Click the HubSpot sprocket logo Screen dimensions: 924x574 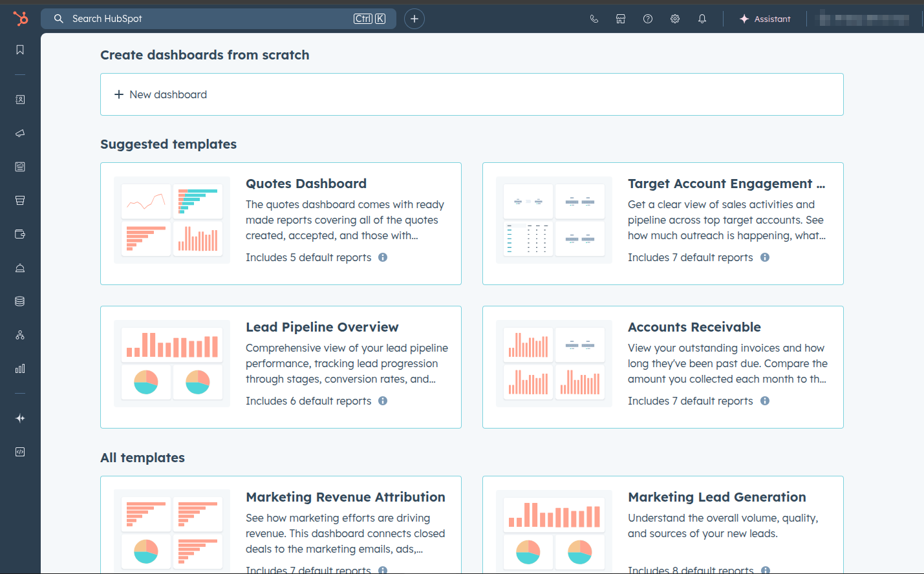[x=21, y=19]
